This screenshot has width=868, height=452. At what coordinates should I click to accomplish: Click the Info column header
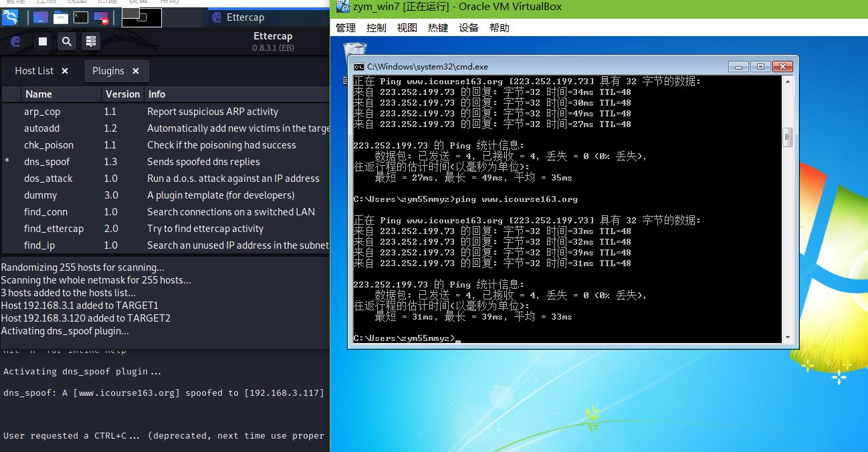(x=237, y=94)
